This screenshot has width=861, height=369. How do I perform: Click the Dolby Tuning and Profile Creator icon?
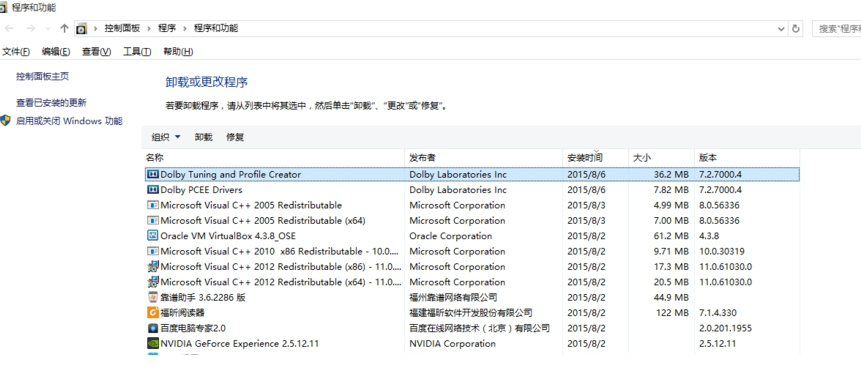153,175
